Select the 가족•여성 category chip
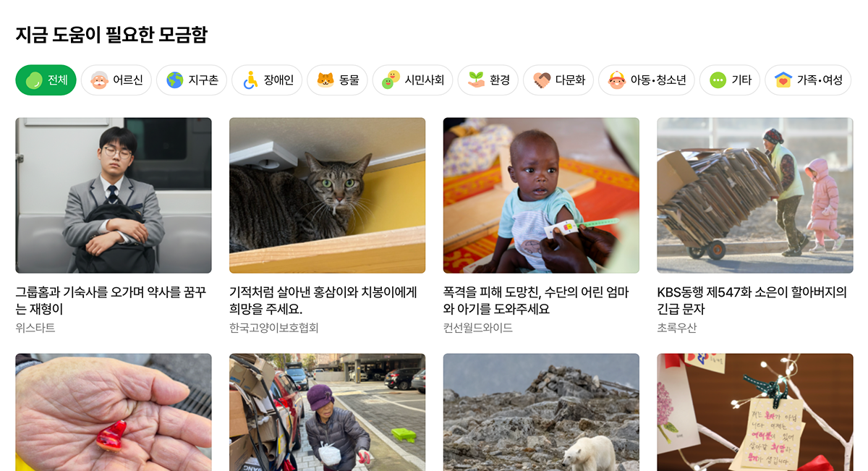Image resolution: width=868 pixels, height=471 pixels. tap(808, 80)
